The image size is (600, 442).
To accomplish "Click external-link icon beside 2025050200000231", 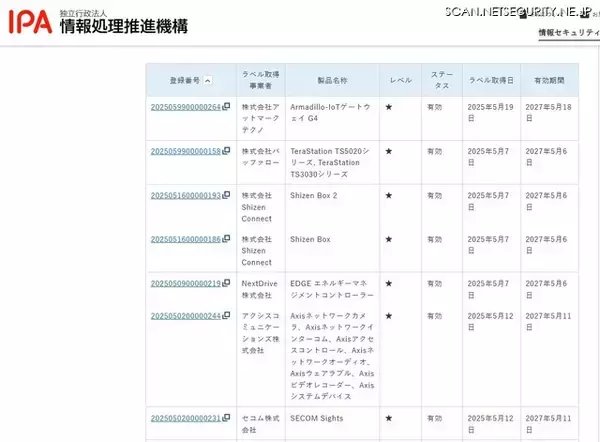I will (x=227, y=418).
